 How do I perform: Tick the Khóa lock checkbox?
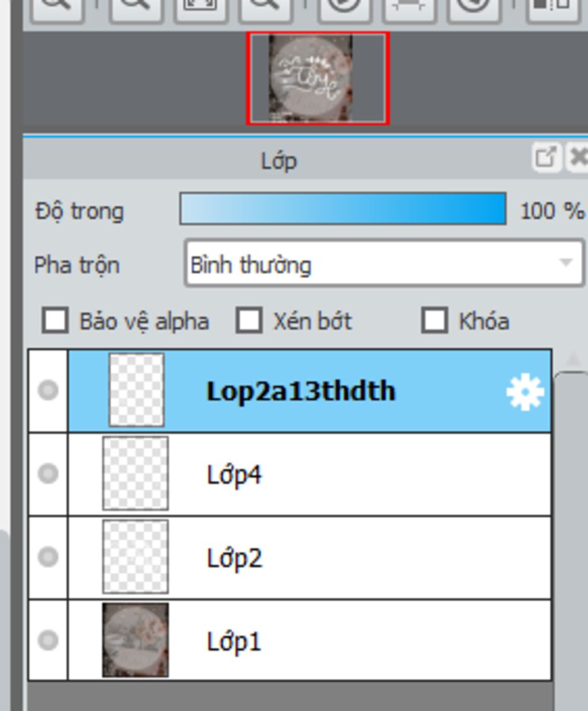tap(434, 320)
